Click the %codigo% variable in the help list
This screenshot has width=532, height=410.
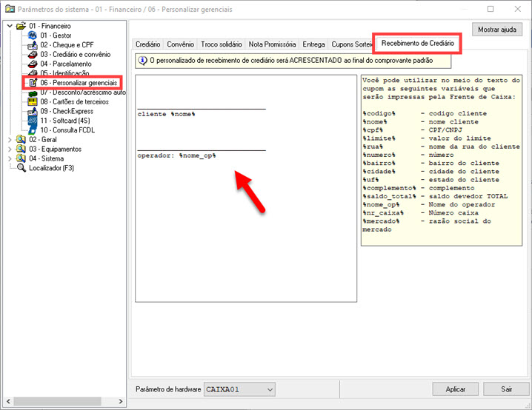[x=379, y=113]
